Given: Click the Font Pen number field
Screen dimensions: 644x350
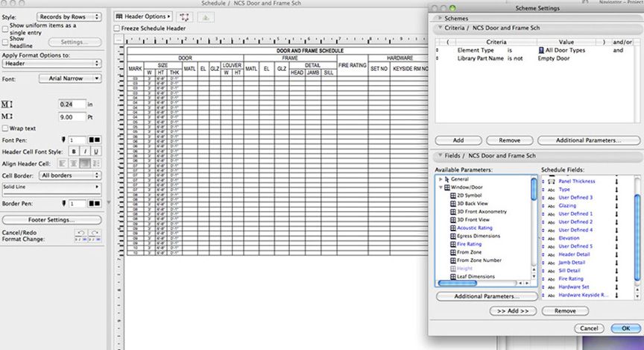Looking at the screenshot, I should pyautogui.click(x=77, y=140).
